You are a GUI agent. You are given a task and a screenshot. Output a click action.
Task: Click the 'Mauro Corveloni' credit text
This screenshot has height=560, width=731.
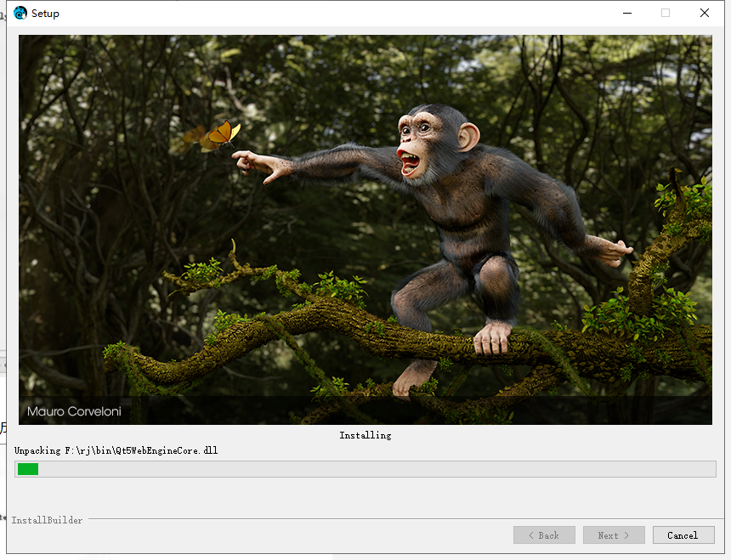[74, 411]
